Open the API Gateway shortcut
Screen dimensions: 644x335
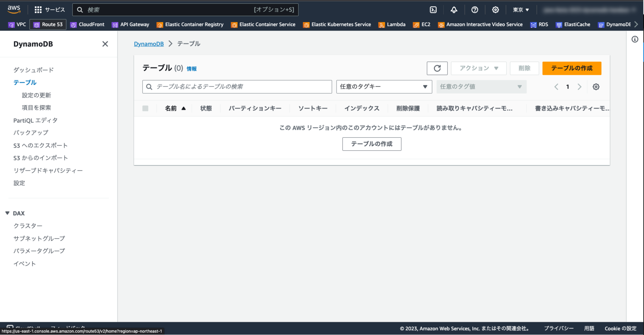pyautogui.click(x=130, y=24)
